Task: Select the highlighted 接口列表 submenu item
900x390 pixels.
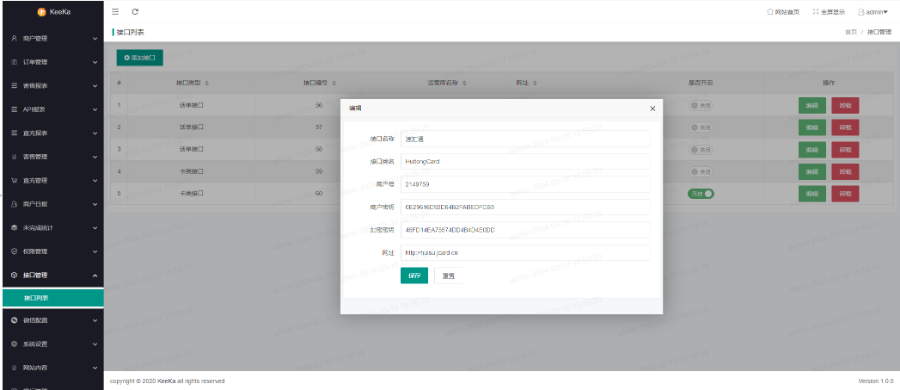Action: 52,298
